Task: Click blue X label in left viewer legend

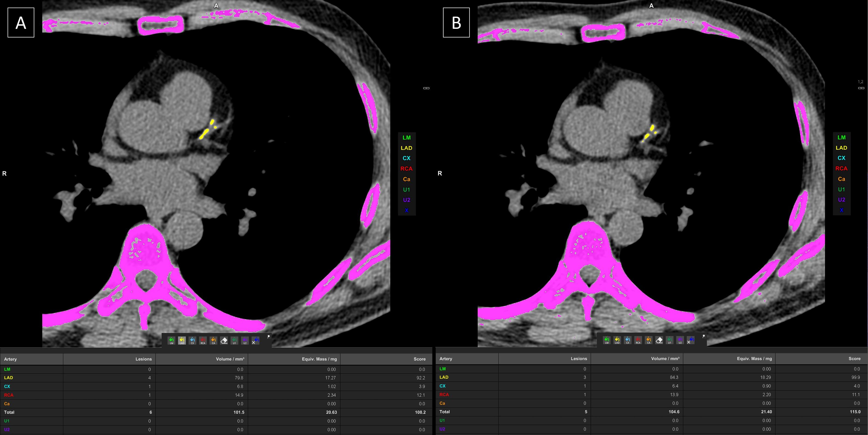Action: click(x=407, y=210)
